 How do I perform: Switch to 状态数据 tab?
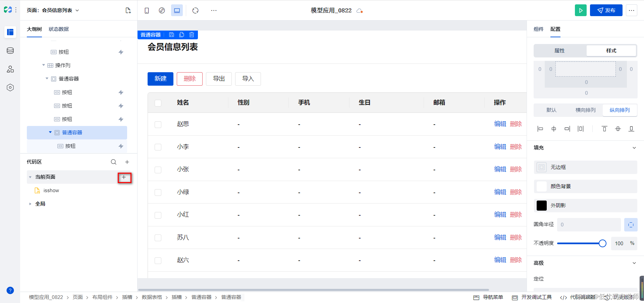pos(59,29)
